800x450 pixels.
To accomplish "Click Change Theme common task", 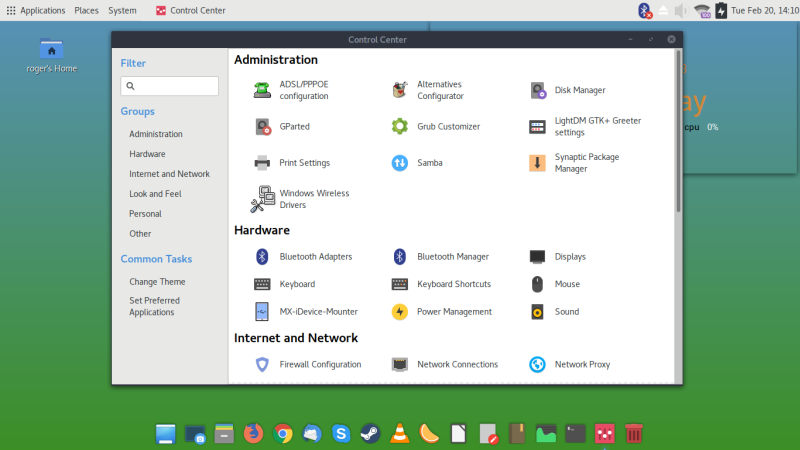I will 157,282.
